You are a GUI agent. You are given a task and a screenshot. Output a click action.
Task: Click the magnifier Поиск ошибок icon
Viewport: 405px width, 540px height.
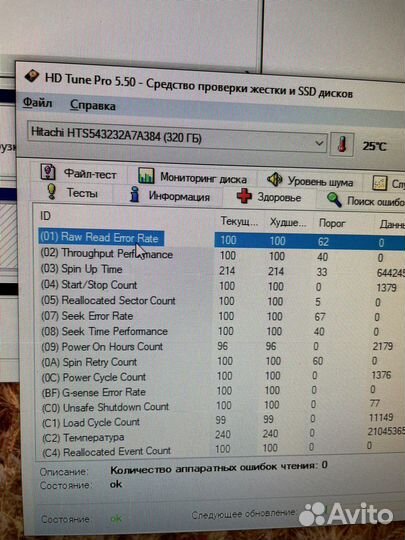334,200
